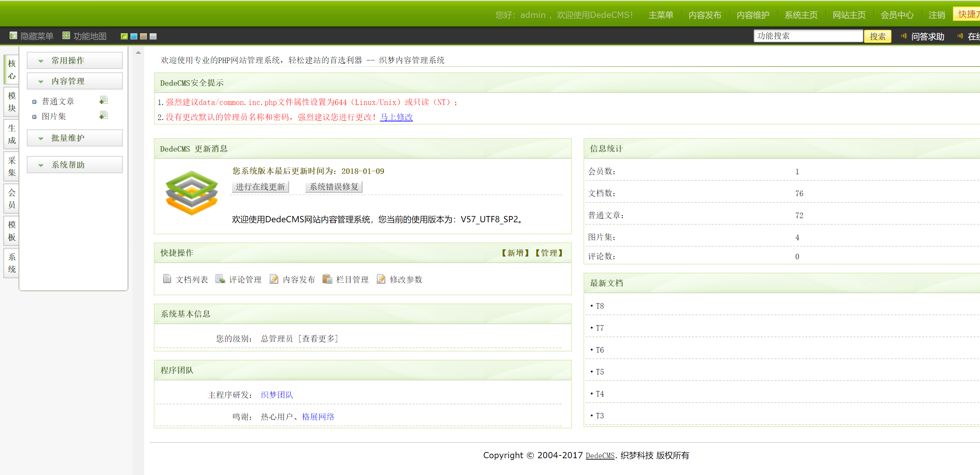Click the hide menu icon
Viewport: 980px width, 475px height.
[x=13, y=36]
